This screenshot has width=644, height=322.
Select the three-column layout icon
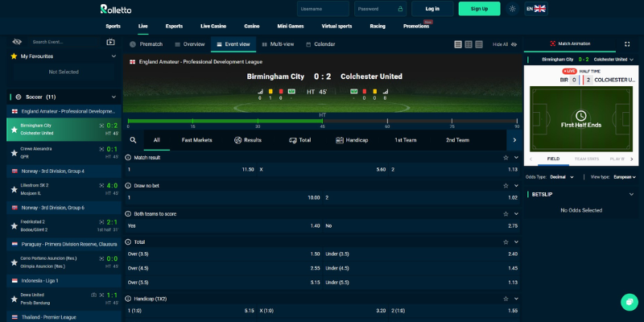point(479,44)
